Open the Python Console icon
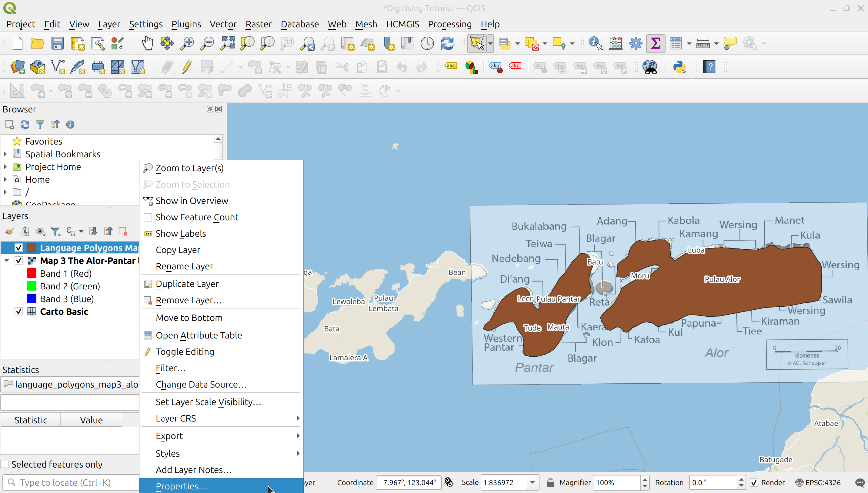The image size is (868, 493). coord(679,67)
